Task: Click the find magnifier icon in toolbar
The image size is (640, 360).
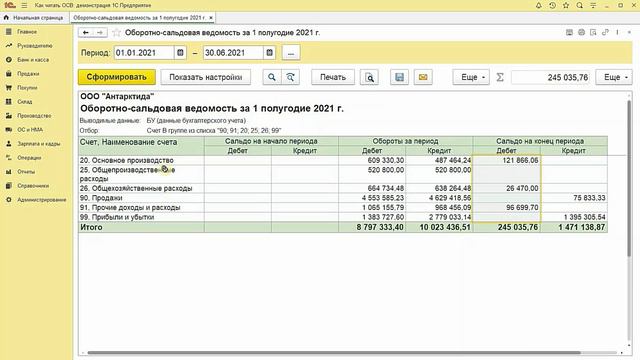Action: (x=272, y=77)
